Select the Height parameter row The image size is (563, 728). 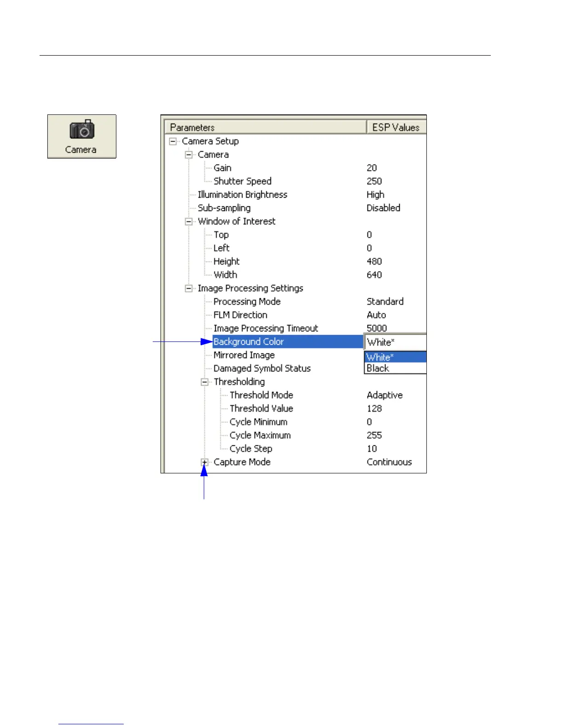coord(226,262)
